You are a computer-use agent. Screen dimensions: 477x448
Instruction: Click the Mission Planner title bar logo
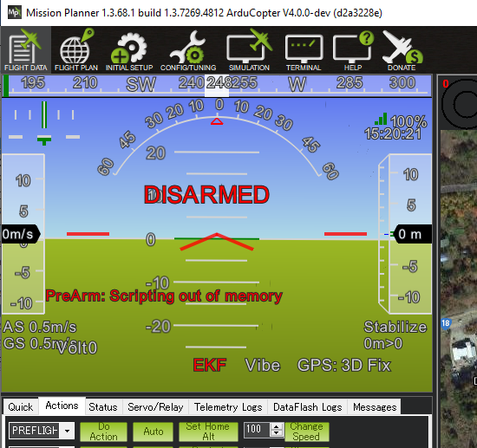tap(14, 12)
